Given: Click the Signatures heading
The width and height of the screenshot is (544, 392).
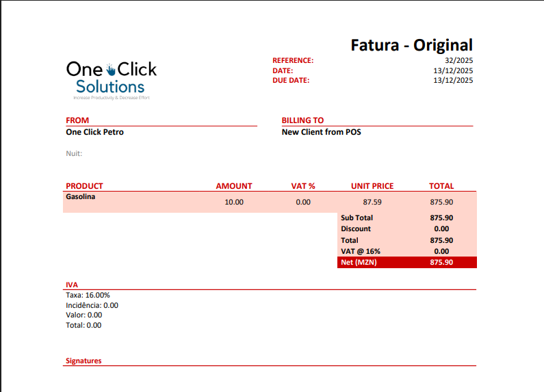Looking at the screenshot, I should coord(83,361).
